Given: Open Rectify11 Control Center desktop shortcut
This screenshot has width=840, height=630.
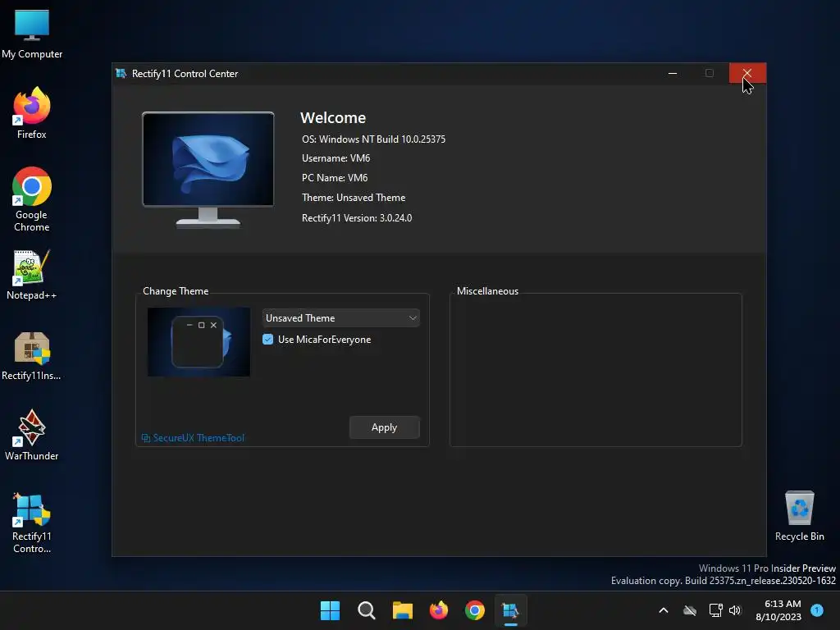Looking at the screenshot, I should click(32, 523).
